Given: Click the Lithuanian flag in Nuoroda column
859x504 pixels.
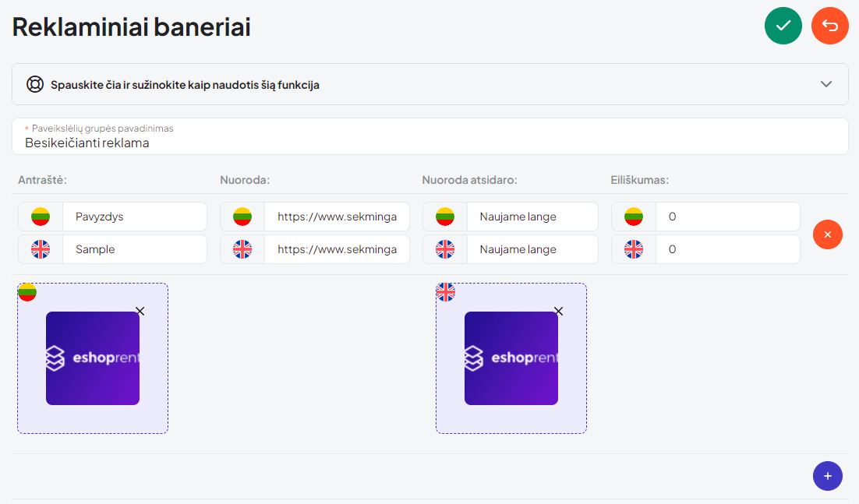Looking at the screenshot, I should click(x=242, y=217).
